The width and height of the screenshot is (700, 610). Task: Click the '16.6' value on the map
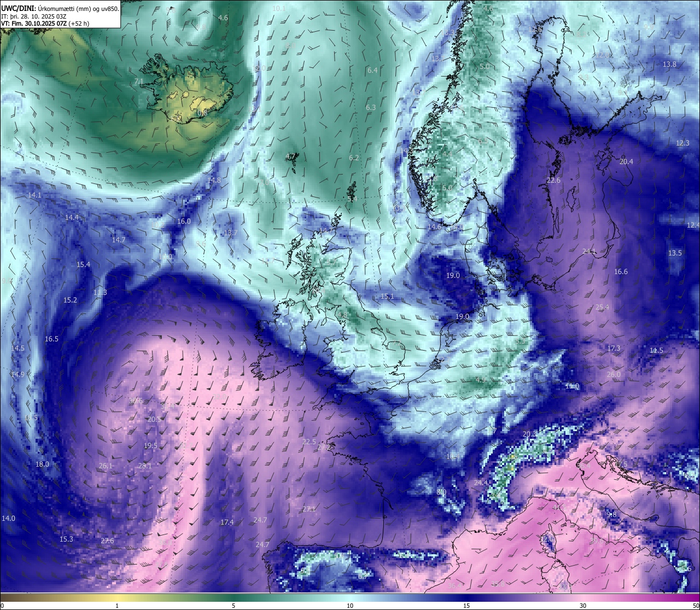point(621,271)
